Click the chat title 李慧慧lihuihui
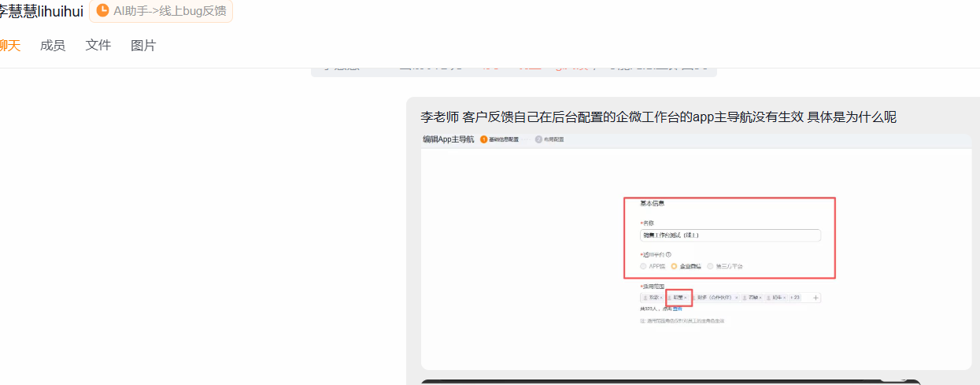Viewport: 980px width, 385px height. (x=41, y=11)
